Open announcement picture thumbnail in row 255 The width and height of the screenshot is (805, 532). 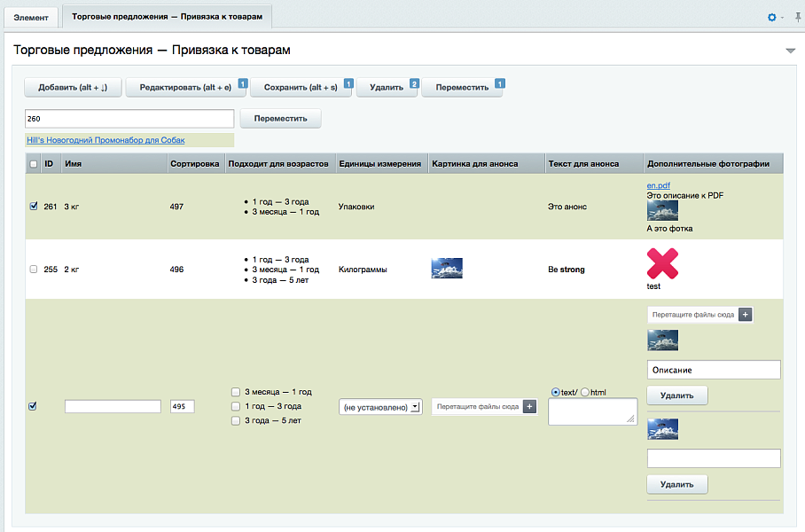click(x=447, y=269)
